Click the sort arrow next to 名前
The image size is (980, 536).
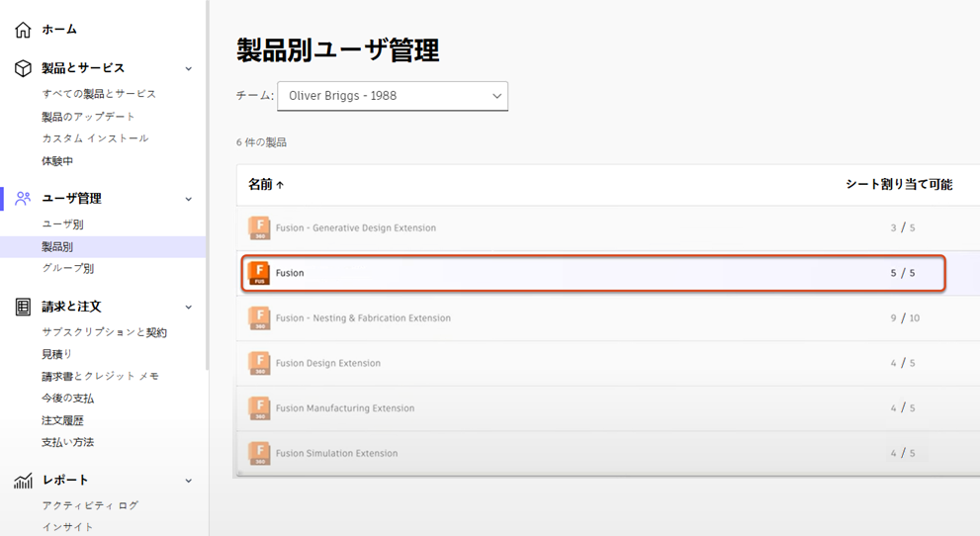280,185
